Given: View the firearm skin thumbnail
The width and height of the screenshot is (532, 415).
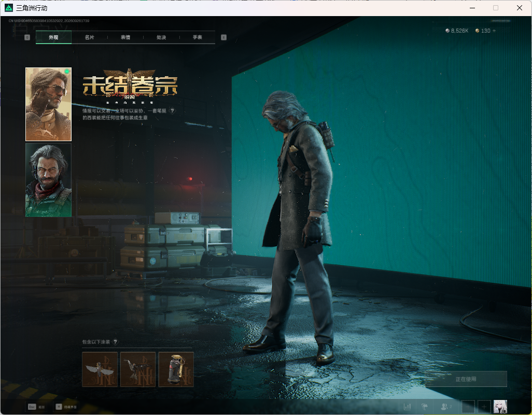Looking at the screenshot, I should [x=138, y=369].
